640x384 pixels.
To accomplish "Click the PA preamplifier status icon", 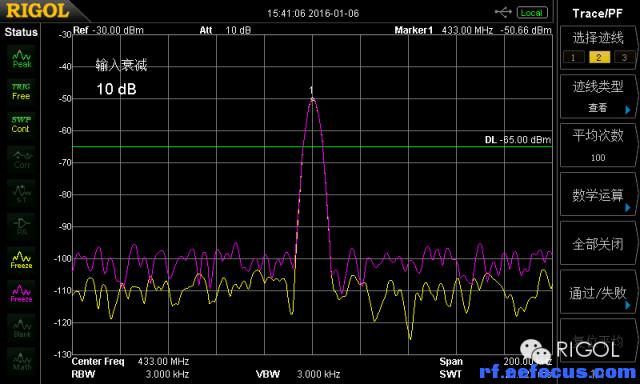I will [x=21, y=226].
